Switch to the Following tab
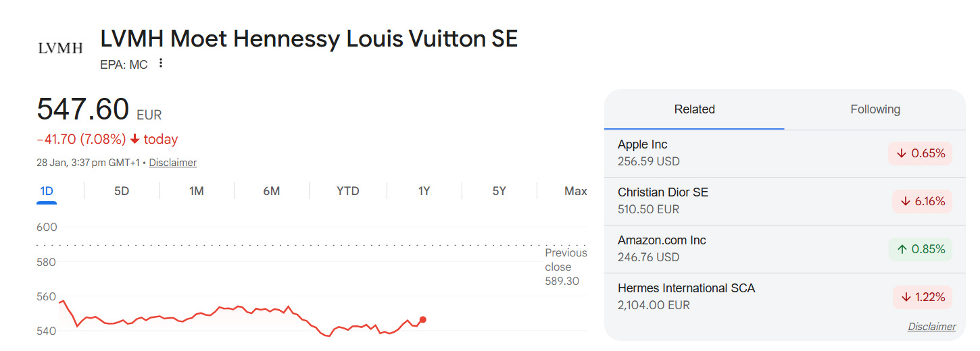 (875, 109)
